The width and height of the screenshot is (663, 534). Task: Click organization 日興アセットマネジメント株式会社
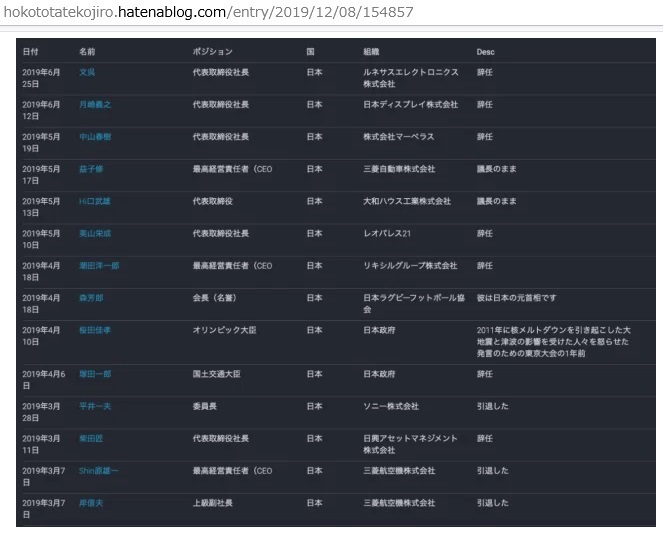point(410,444)
